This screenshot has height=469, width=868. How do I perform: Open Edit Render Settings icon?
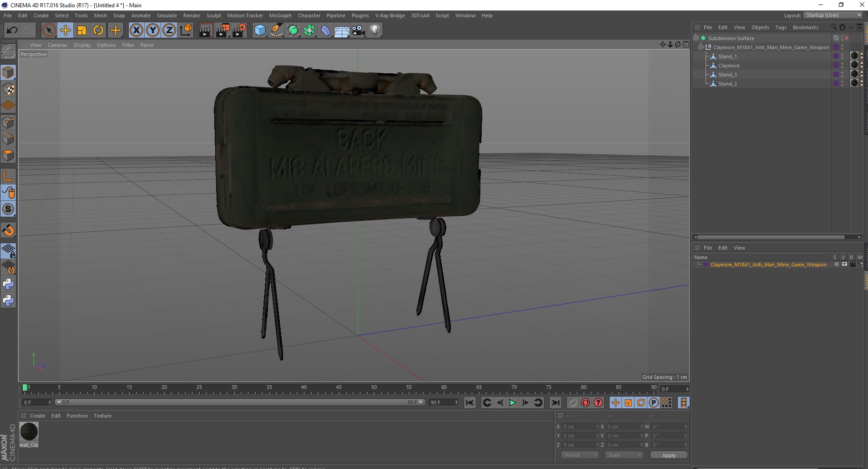click(239, 31)
